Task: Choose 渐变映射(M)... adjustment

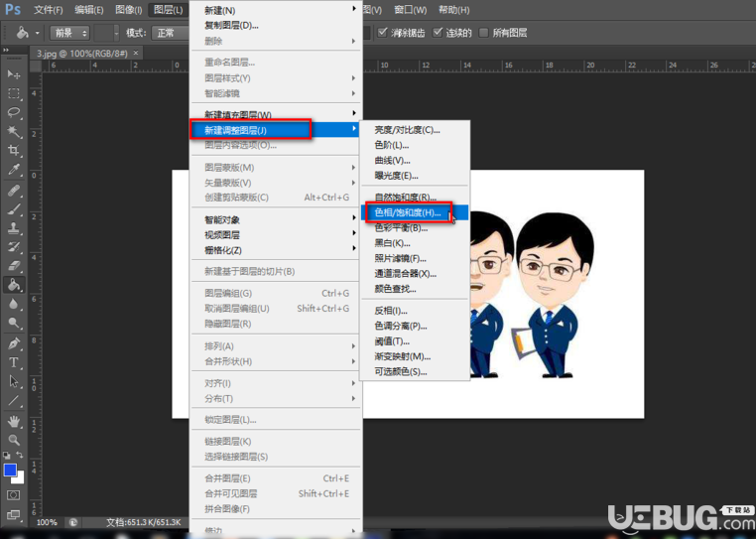Action: pos(415,356)
